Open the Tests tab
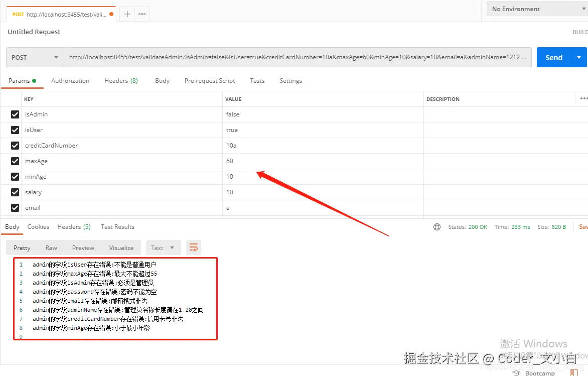588x376 pixels. point(257,81)
